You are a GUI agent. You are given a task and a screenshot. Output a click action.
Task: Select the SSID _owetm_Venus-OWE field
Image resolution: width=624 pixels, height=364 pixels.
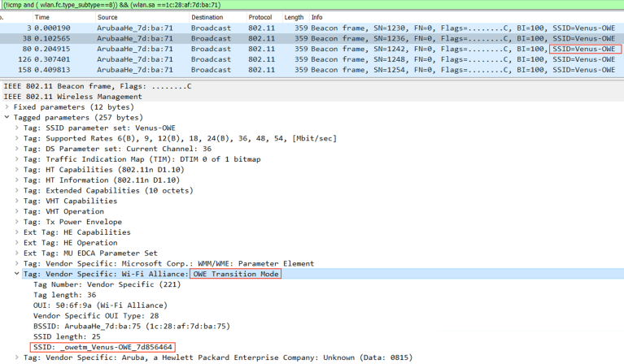pyautogui.click(x=103, y=348)
